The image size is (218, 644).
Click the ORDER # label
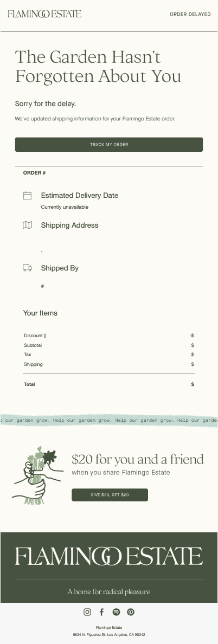pyautogui.click(x=35, y=173)
